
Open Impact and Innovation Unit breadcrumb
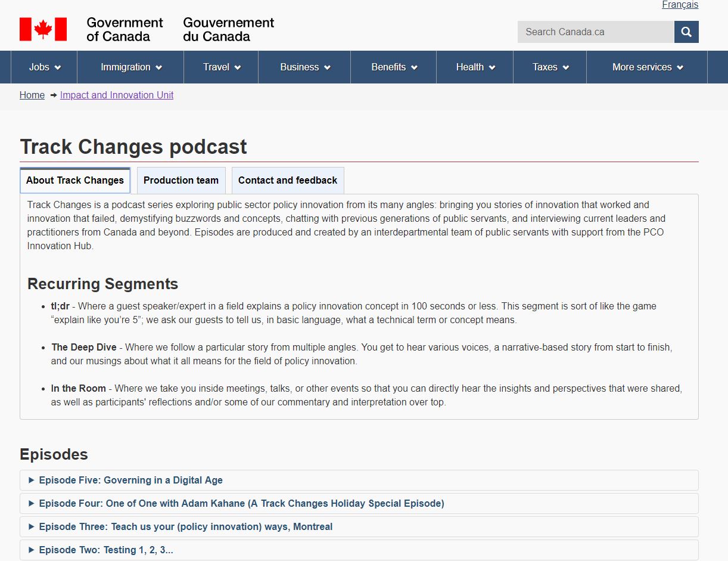click(x=117, y=95)
